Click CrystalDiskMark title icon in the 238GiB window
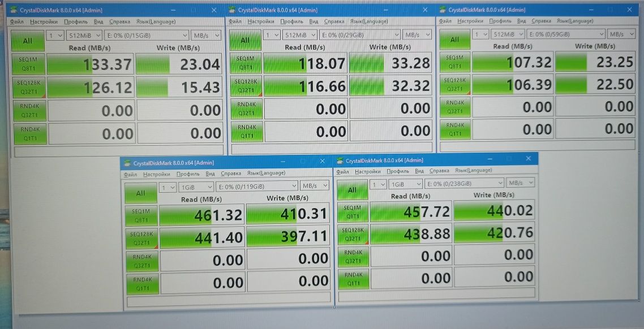The width and height of the screenshot is (644, 329). 340,161
